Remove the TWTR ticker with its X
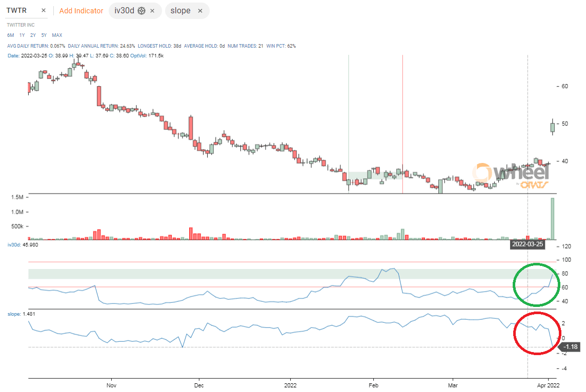The height and width of the screenshot is (392, 586). click(44, 10)
